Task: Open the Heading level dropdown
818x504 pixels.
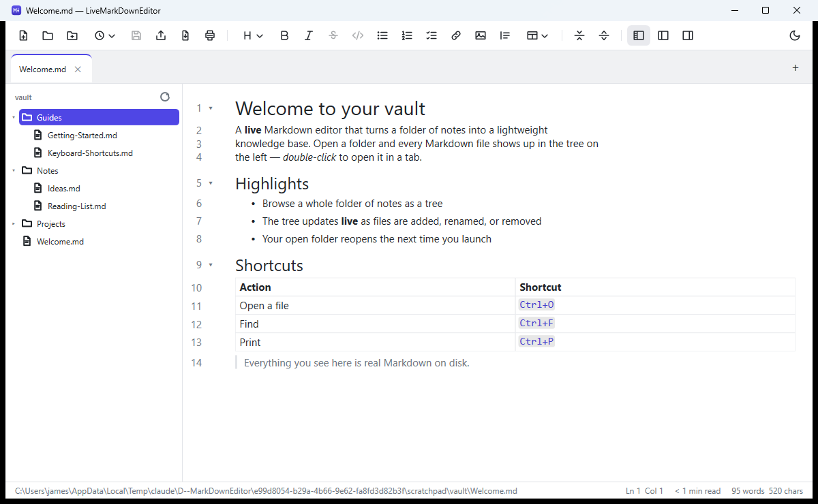Action: 253,36
